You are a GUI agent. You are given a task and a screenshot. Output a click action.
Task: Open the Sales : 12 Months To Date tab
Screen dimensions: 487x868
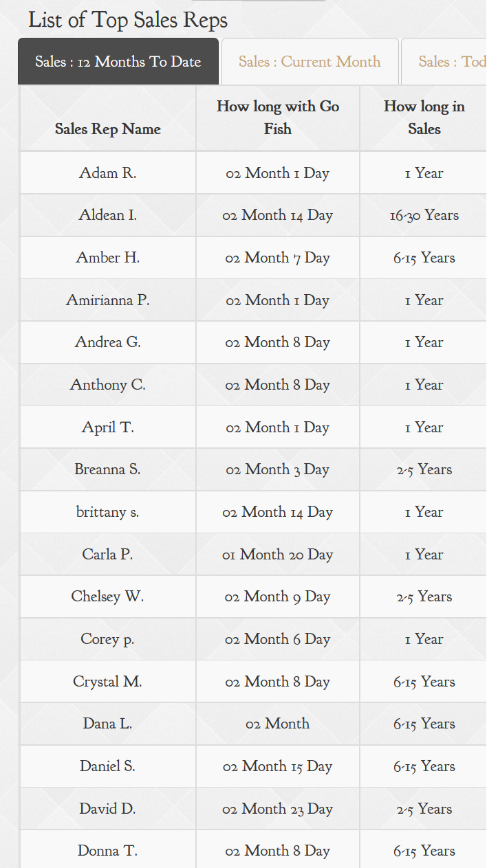(x=118, y=62)
